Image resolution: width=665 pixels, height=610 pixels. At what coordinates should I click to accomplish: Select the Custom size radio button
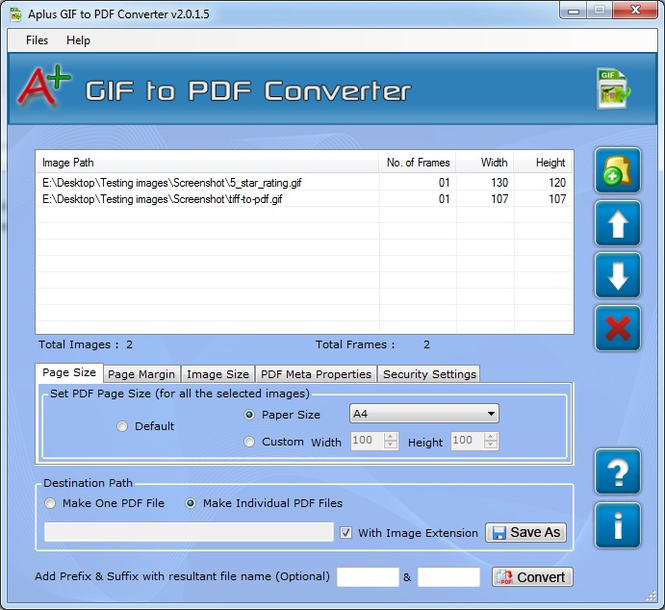pos(249,442)
